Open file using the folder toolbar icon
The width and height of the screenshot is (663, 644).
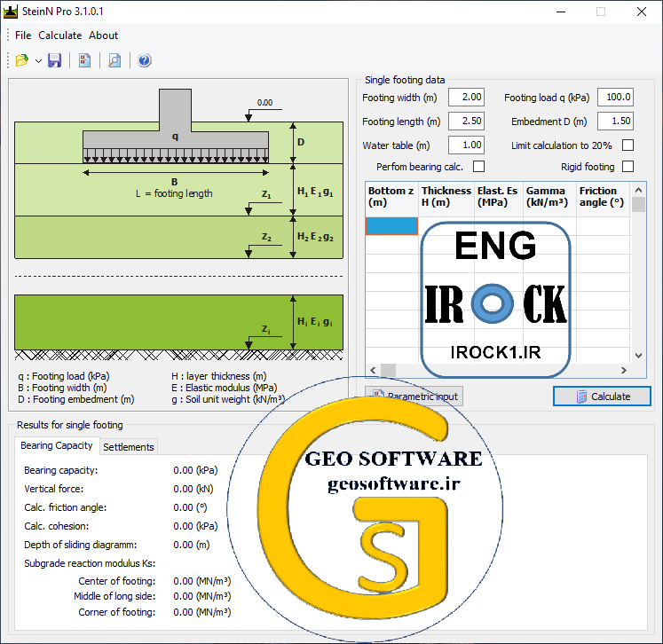22,60
